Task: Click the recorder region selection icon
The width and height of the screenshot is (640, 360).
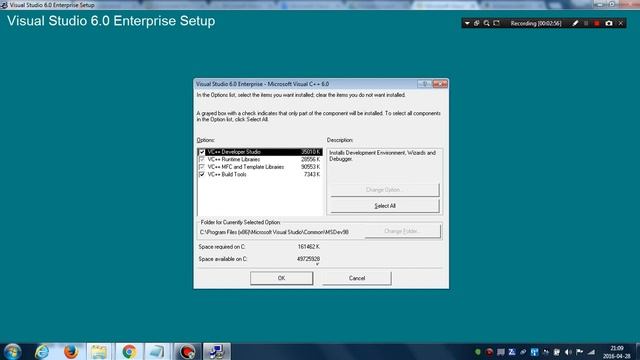Action: (496, 23)
